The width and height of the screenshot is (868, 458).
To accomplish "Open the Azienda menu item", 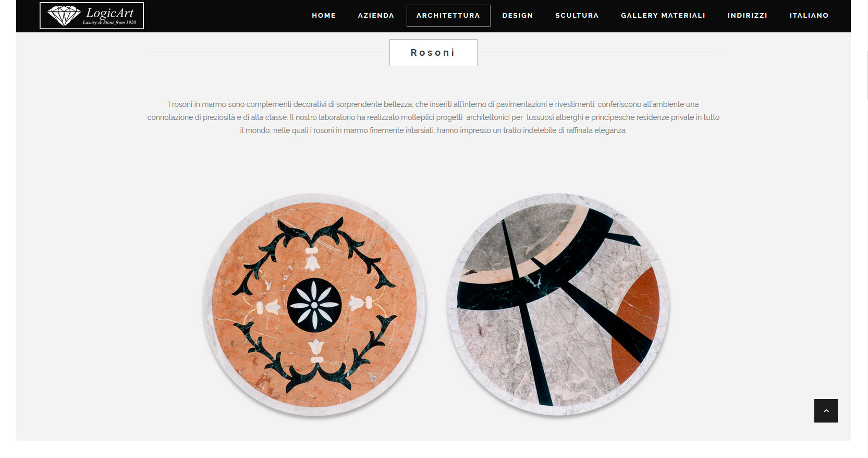I will [376, 16].
